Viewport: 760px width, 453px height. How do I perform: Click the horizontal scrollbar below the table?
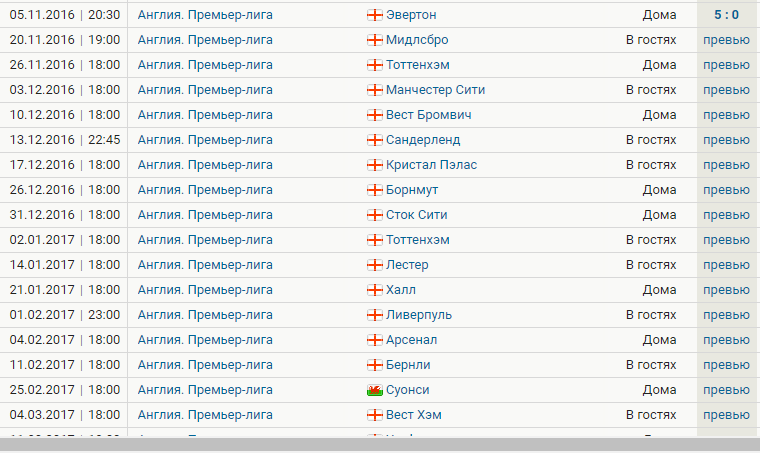click(380, 445)
